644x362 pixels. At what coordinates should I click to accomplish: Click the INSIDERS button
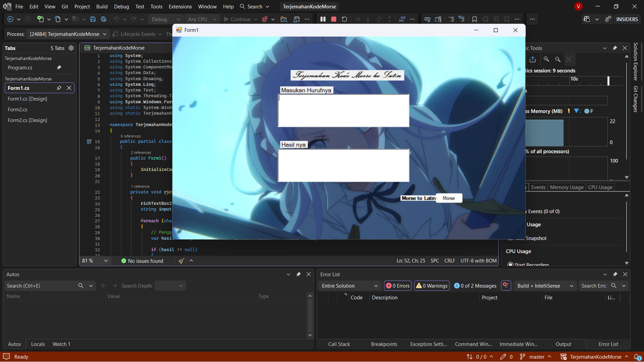[627, 19]
